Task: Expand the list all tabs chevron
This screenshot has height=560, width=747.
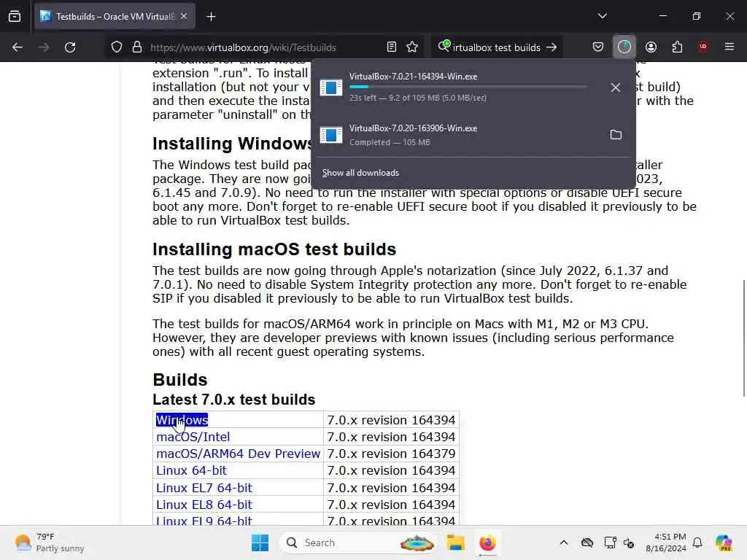Action: click(602, 16)
